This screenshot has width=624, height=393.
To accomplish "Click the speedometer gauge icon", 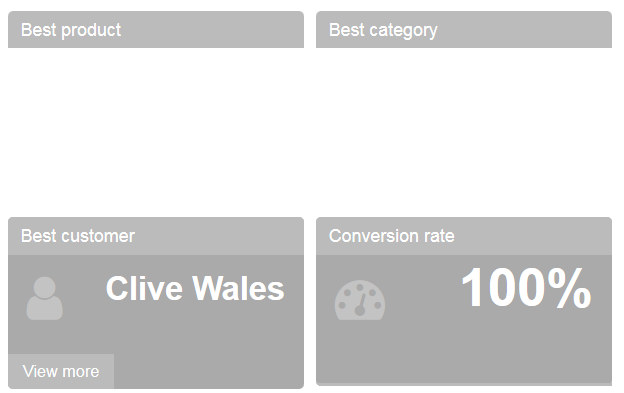I will 360,300.
